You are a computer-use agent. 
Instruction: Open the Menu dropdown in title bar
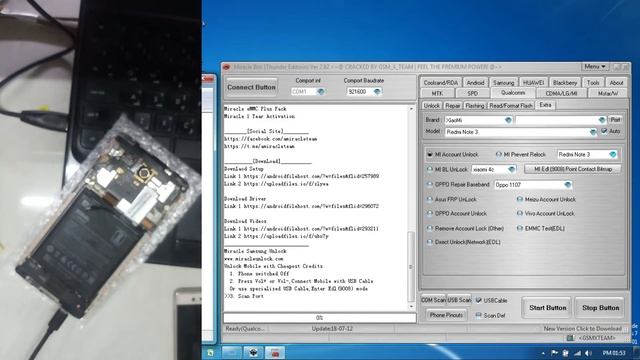(594, 67)
